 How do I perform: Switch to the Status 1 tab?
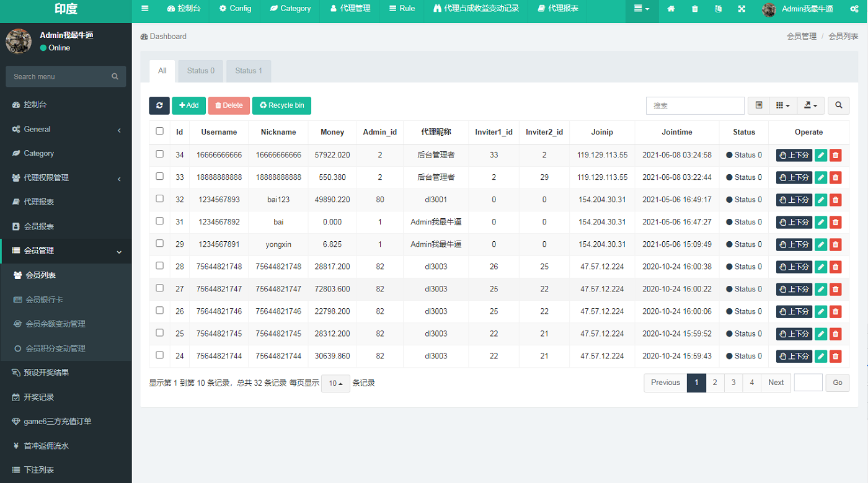click(x=248, y=71)
